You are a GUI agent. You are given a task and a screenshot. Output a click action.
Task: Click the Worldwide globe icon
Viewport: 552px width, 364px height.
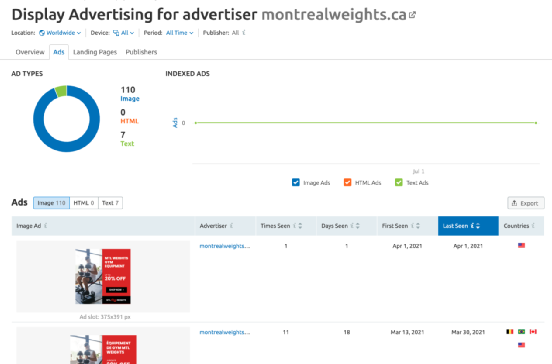coord(42,33)
